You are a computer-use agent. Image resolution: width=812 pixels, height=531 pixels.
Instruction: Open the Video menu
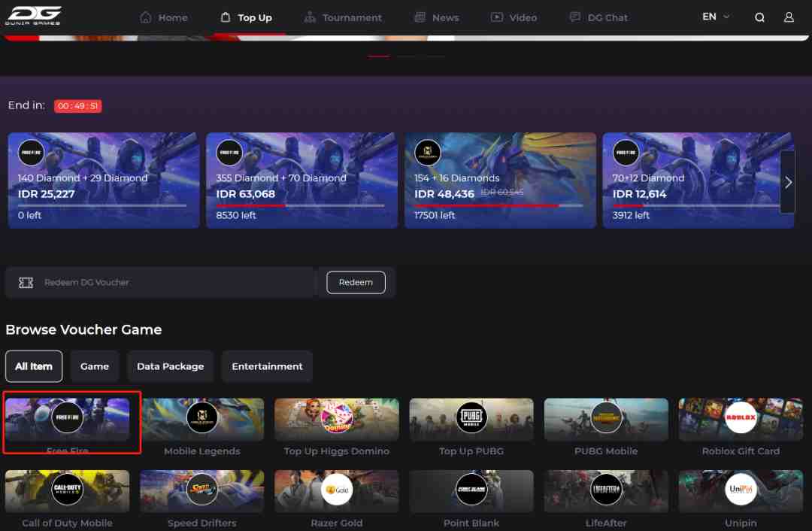click(514, 17)
